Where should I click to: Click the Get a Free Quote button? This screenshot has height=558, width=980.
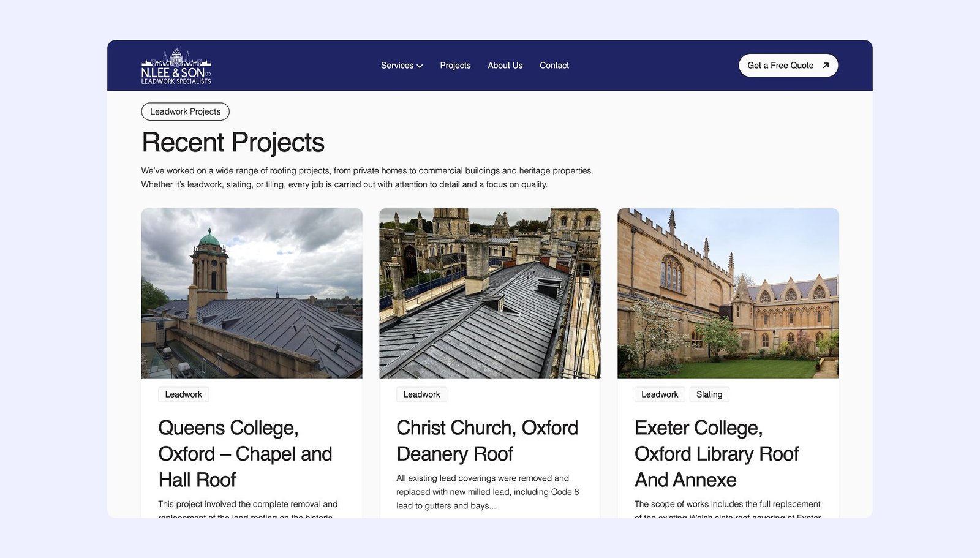tap(788, 66)
